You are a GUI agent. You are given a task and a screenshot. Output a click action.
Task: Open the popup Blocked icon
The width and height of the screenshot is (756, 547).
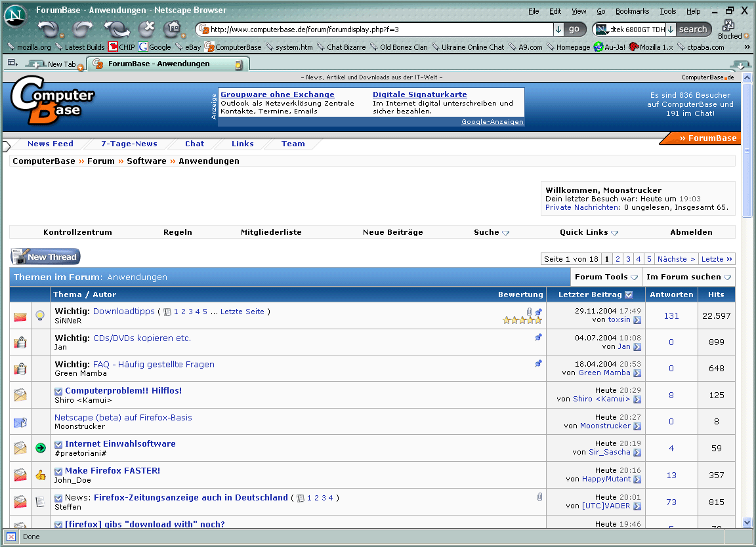(729, 25)
